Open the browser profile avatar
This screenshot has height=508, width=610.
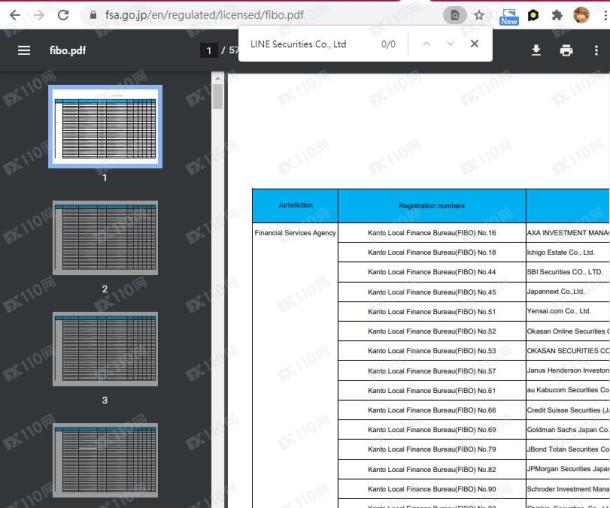pyautogui.click(x=581, y=15)
